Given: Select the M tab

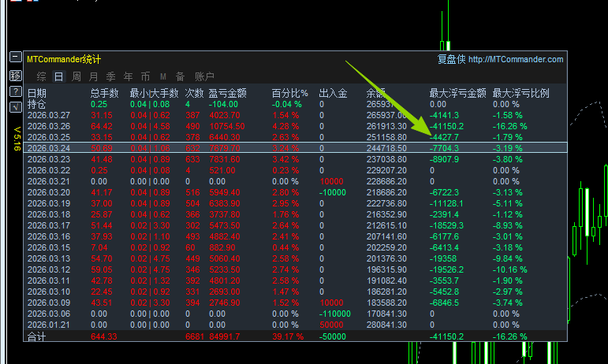Looking at the screenshot, I should [x=163, y=76].
